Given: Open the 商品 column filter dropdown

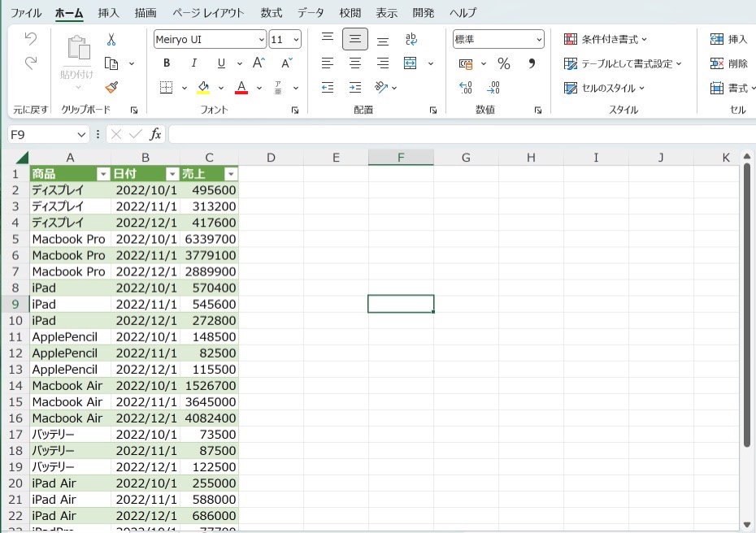Looking at the screenshot, I should point(103,174).
